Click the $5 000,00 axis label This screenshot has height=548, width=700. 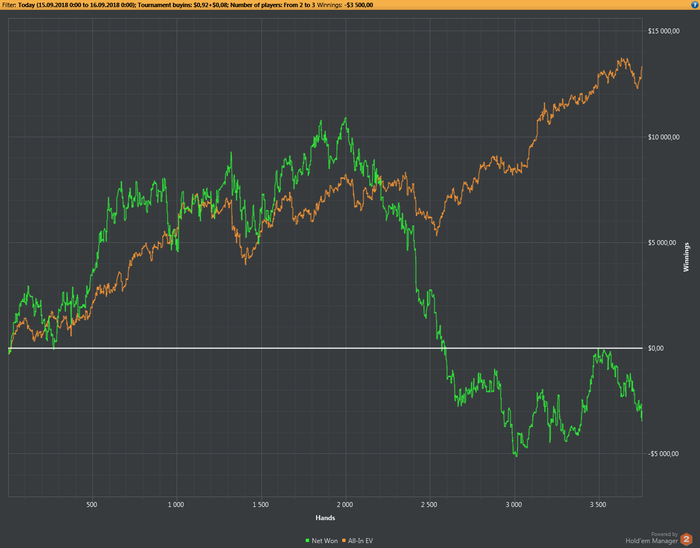point(662,243)
